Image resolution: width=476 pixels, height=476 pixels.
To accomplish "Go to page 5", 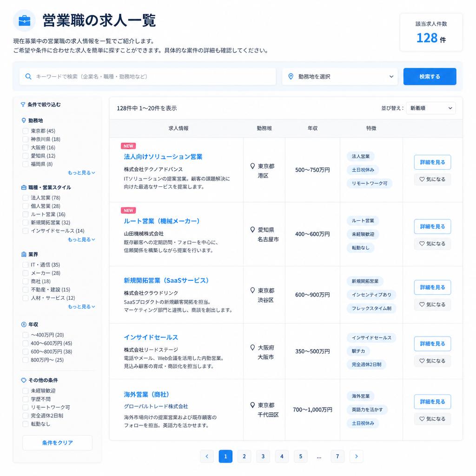I will pos(301,456).
